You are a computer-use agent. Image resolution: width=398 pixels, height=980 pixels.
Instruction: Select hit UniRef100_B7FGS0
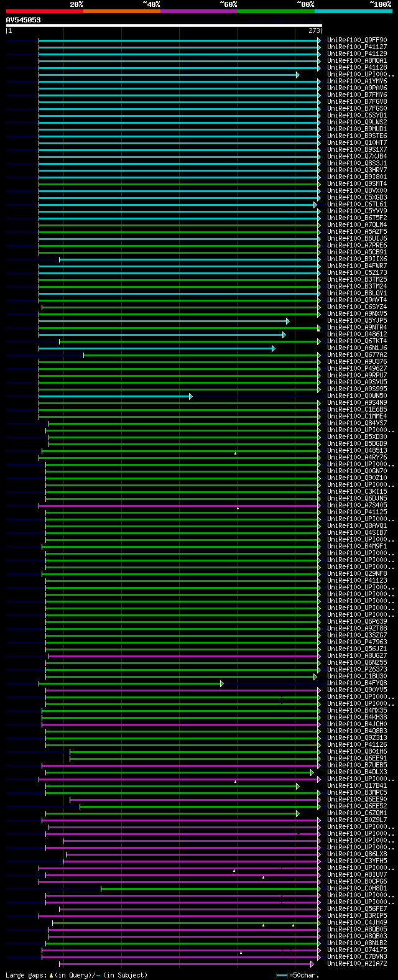tap(357, 109)
